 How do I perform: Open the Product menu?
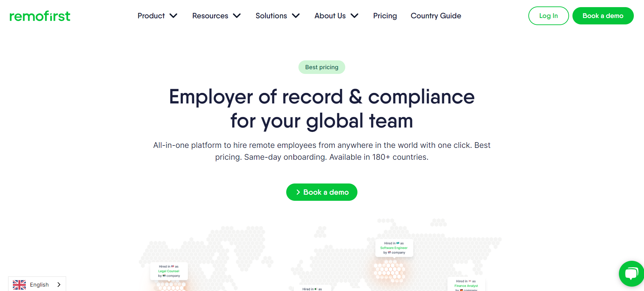151,16
